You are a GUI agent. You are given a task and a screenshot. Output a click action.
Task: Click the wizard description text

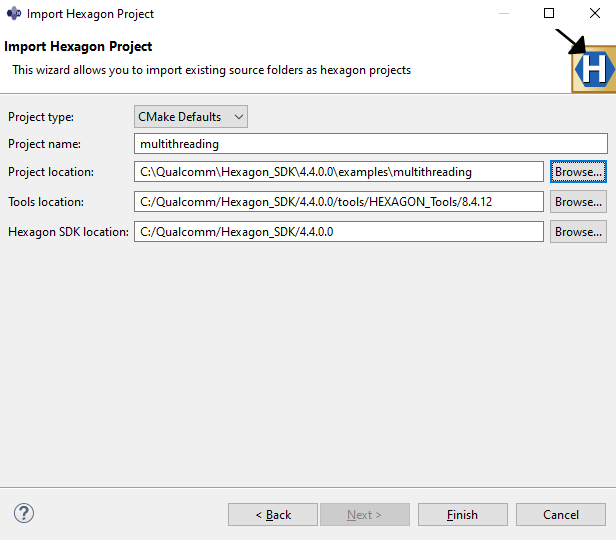pos(211,70)
